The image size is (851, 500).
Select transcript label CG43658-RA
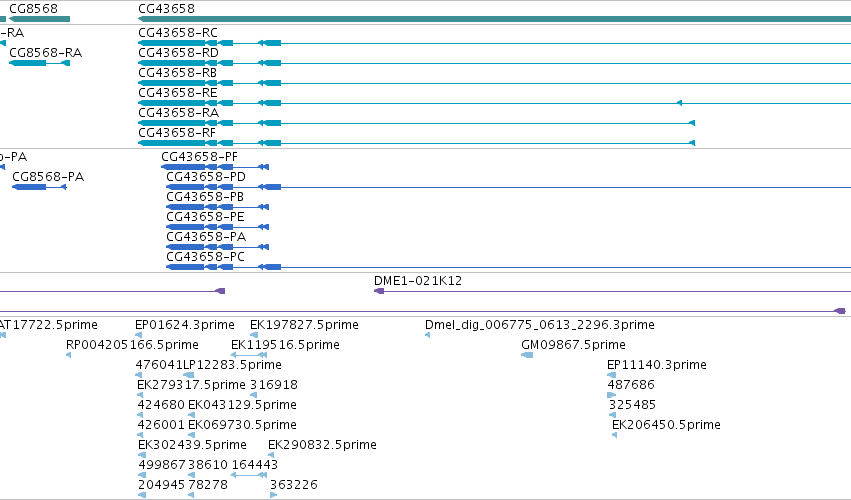coord(179,112)
